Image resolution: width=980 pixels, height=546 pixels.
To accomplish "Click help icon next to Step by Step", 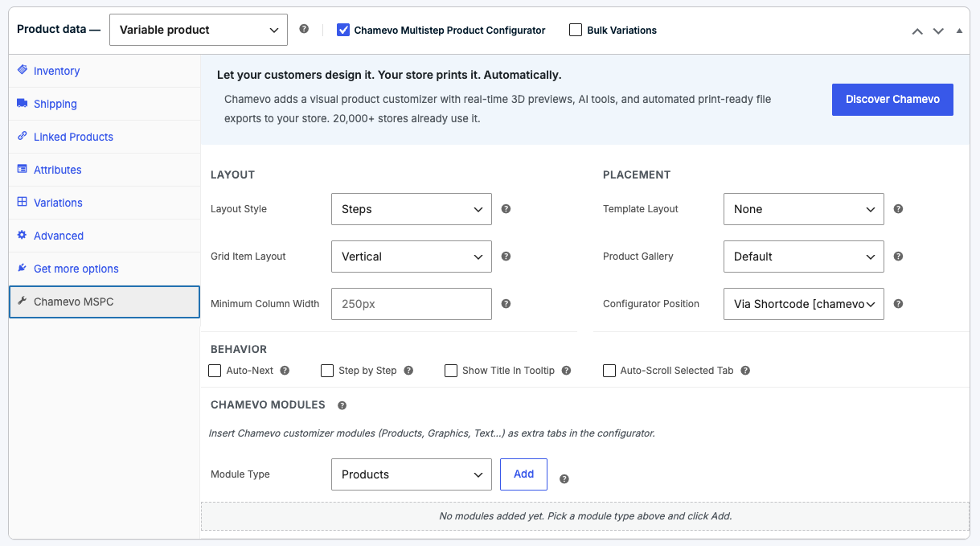I will pos(408,371).
